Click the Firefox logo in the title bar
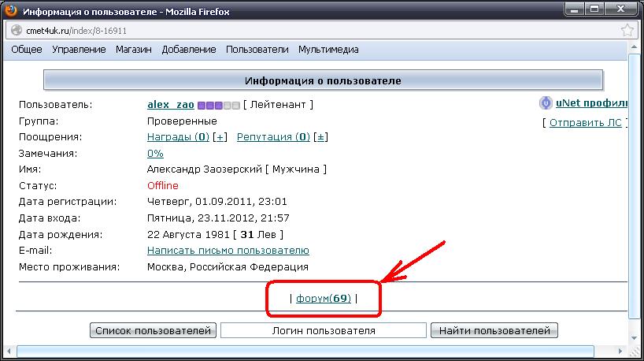 [x=11, y=10]
